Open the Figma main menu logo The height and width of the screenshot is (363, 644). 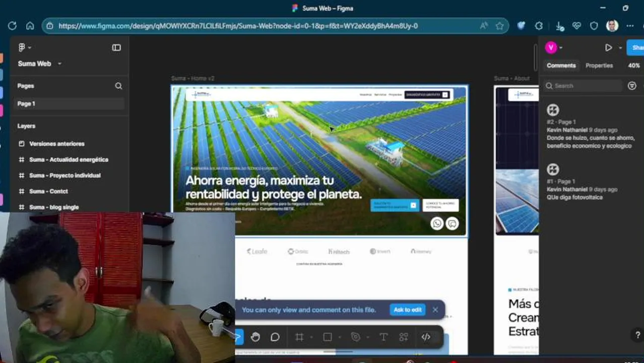[x=22, y=47]
